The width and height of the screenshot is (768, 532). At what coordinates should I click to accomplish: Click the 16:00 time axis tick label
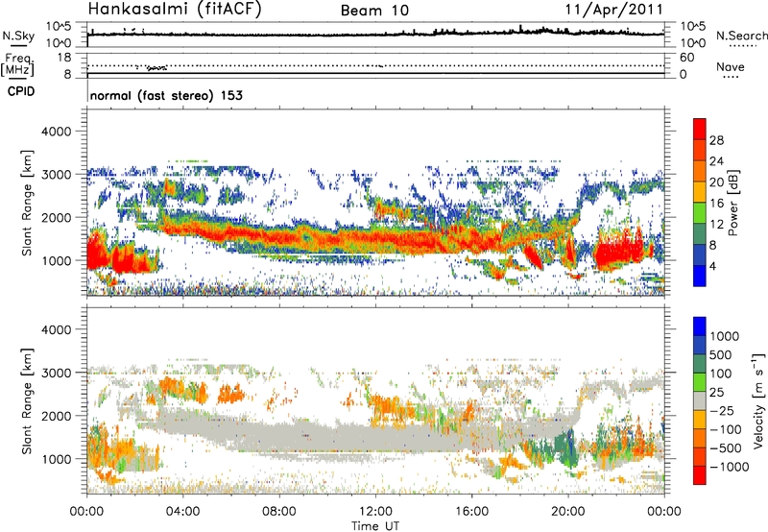point(471,512)
